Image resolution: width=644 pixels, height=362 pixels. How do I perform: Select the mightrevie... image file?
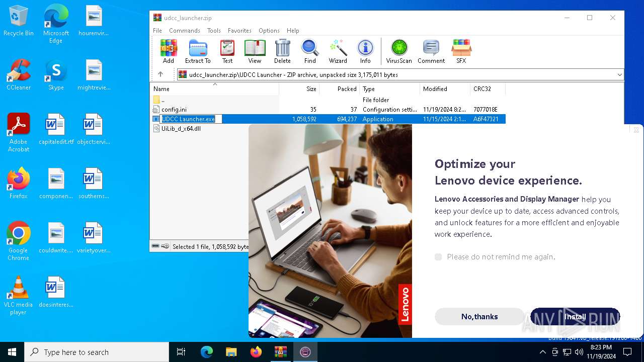pyautogui.click(x=94, y=75)
